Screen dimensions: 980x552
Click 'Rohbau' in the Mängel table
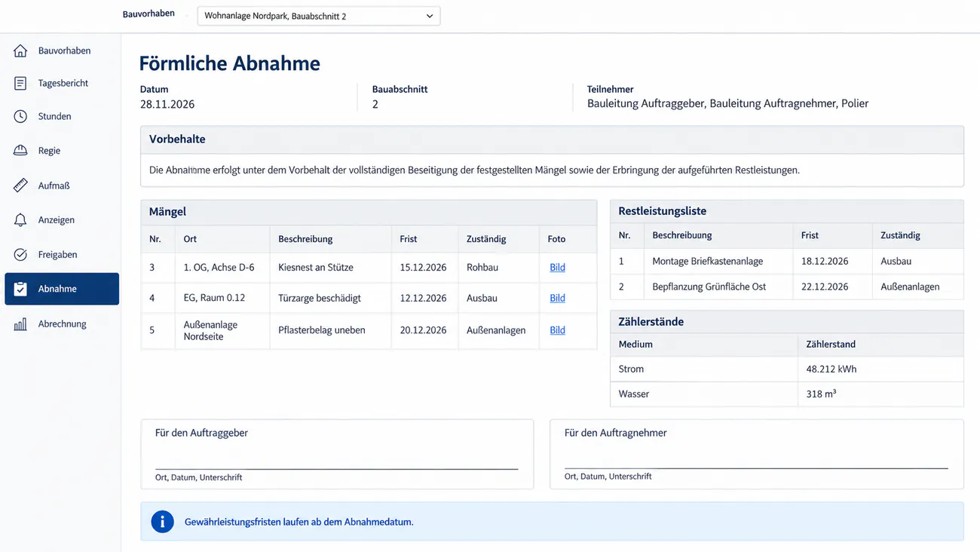point(482,268)
